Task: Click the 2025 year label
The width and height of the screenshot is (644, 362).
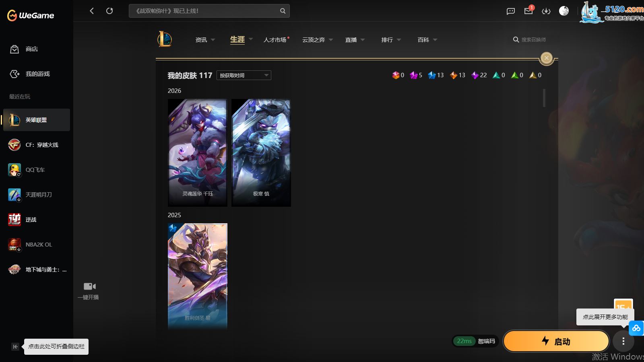Action: [174, 215]
